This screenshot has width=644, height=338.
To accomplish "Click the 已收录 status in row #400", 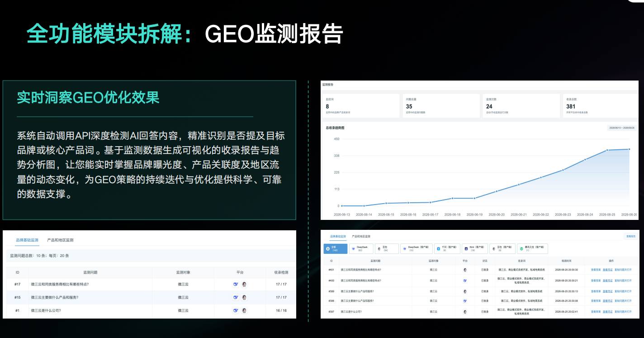I will pos(485,281).
